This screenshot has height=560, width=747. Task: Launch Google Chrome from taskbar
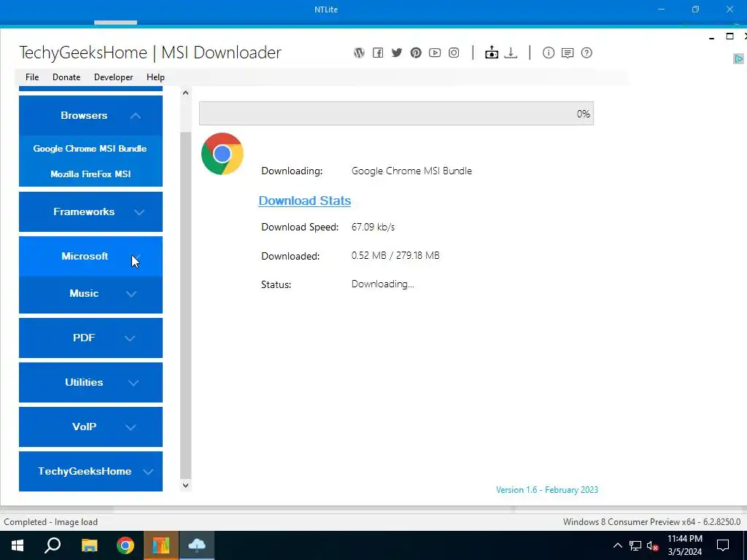pos(125,545)
